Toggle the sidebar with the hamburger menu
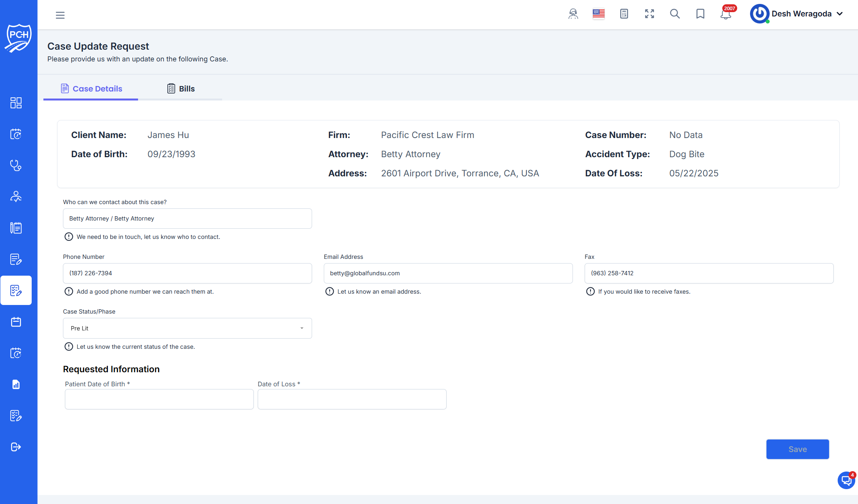 60,15
